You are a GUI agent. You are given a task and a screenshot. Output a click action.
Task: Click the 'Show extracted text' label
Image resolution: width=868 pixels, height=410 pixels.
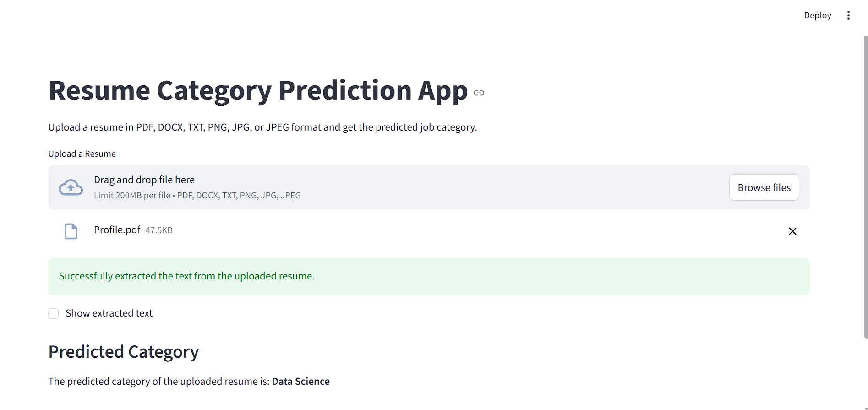[x=109, y=313]
